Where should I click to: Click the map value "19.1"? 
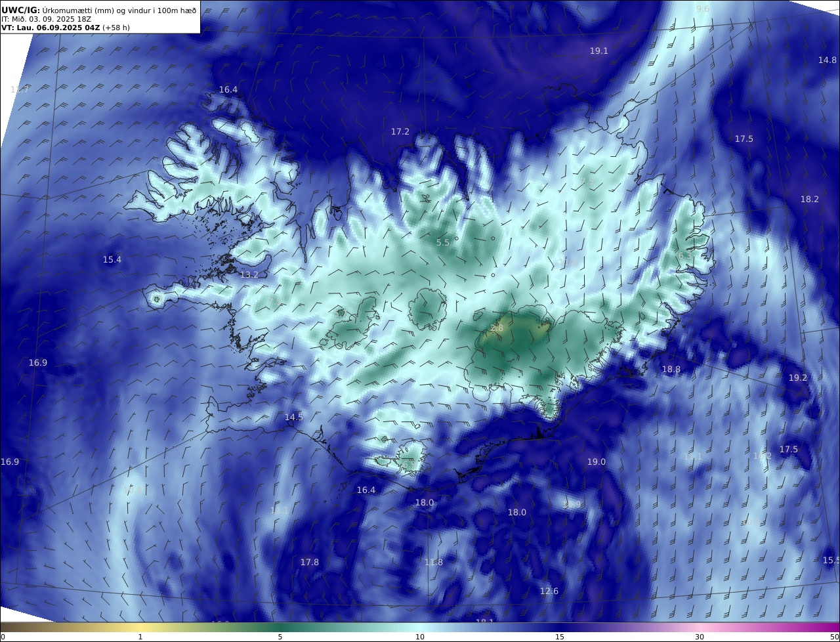click(x=598, y=51)
